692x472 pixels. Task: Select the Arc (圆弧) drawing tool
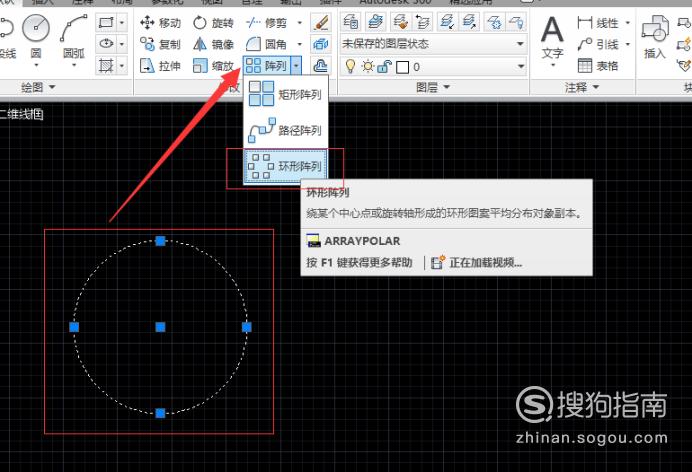[x=74, y=28]
